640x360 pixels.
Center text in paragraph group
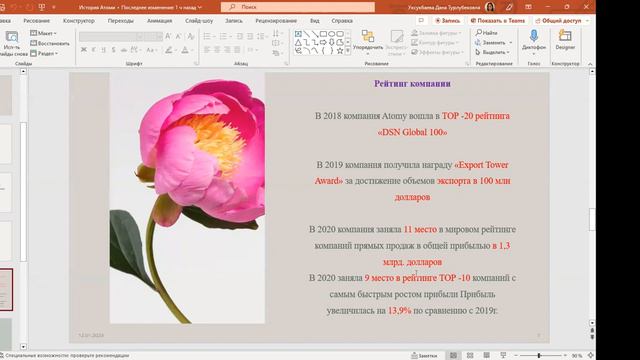pyautogui.click(x=217, y=50)
